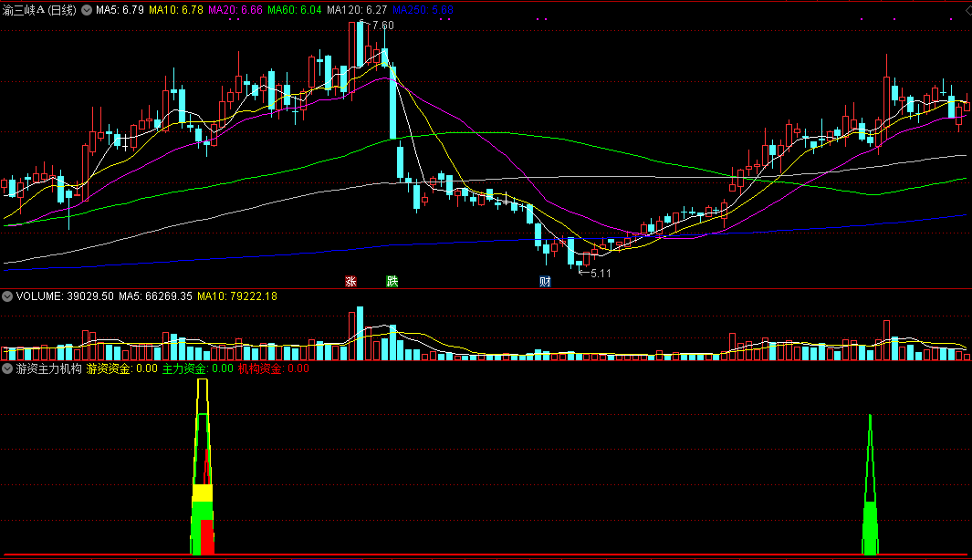Viewport: 972px width, 560px height.
Task: Click the MA250: 5.68 label
Action: point(423,10)
